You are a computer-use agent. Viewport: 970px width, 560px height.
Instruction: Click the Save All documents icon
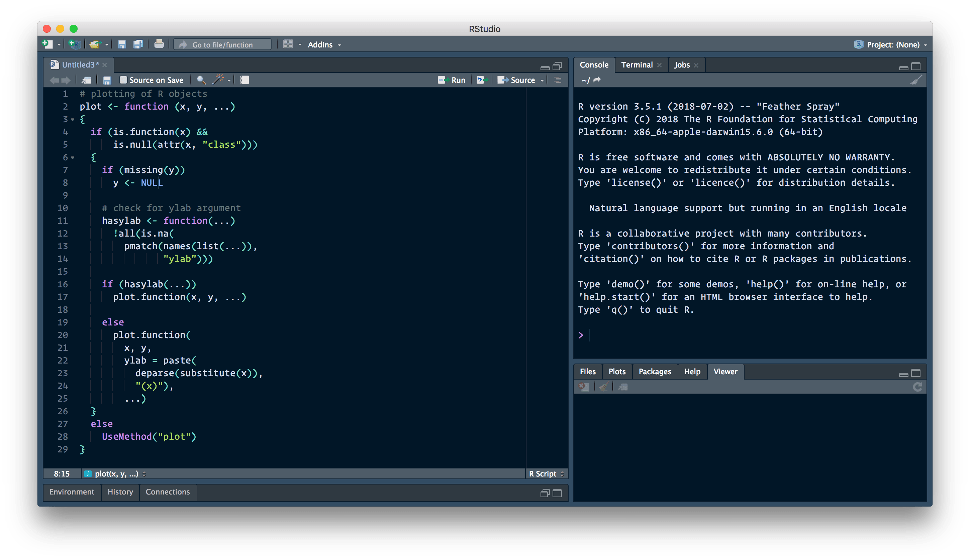coord(138,44)
